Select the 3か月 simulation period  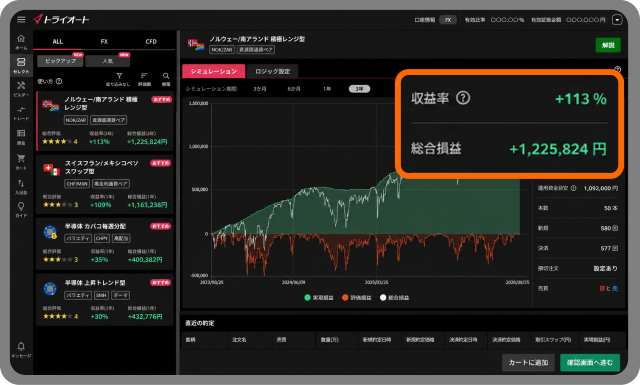(260, 89)
